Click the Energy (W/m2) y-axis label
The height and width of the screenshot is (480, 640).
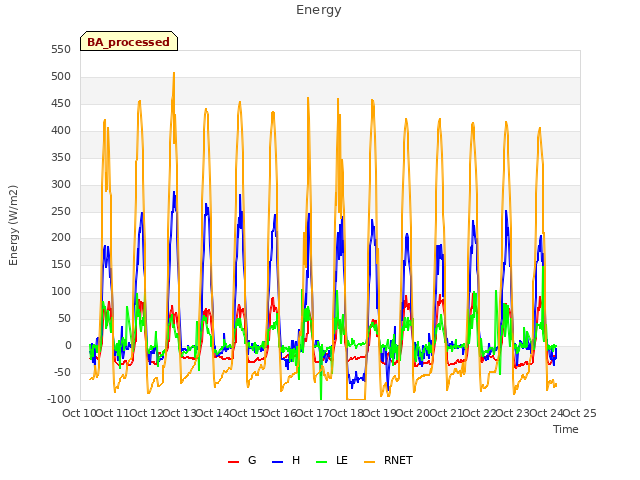tap(13, 225)
